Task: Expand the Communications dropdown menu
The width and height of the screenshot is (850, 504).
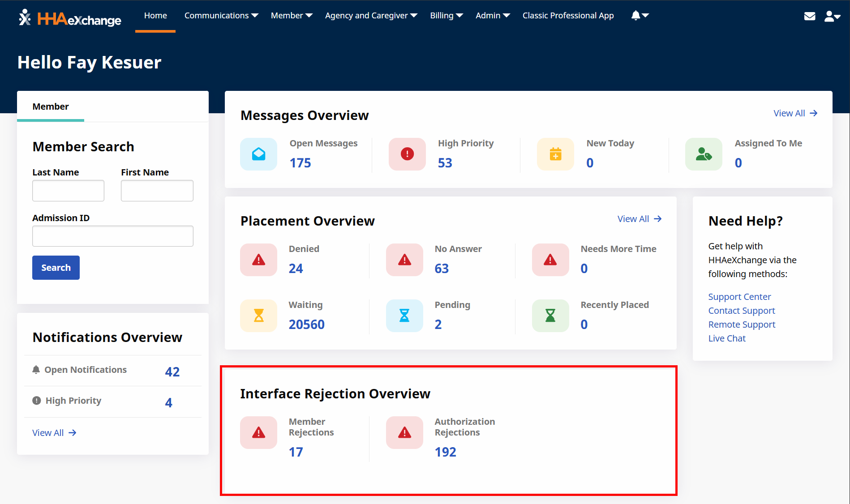Action: pyautogui.click(x=221, y=16)
